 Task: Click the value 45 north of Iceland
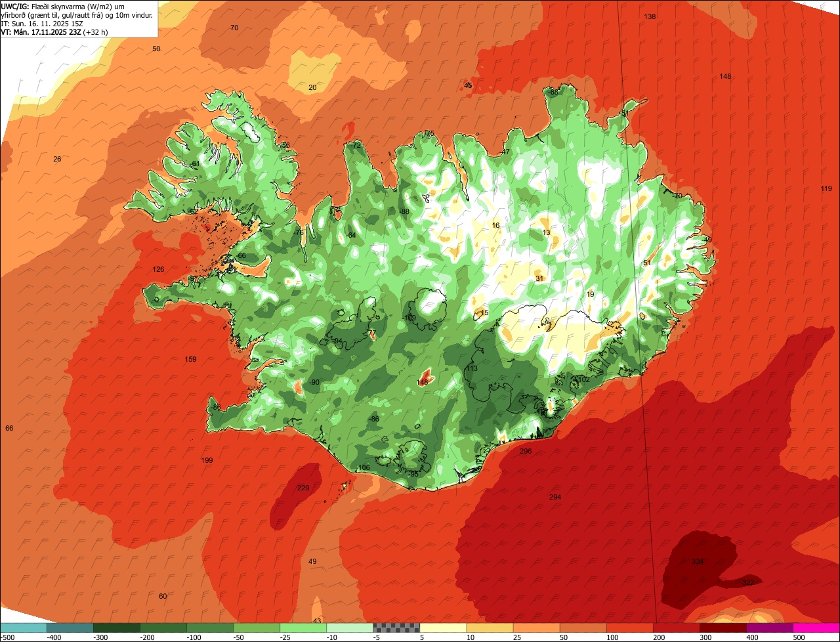click(468, 86)
